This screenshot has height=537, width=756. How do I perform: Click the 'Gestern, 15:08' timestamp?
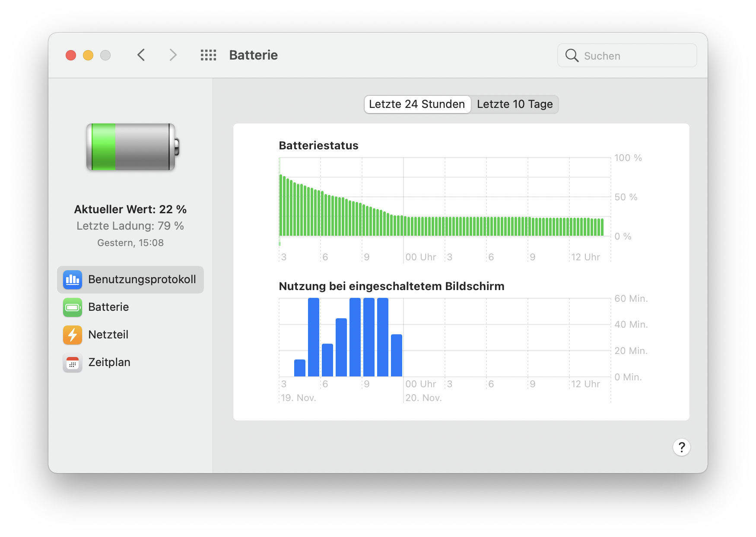coord(130,243)
